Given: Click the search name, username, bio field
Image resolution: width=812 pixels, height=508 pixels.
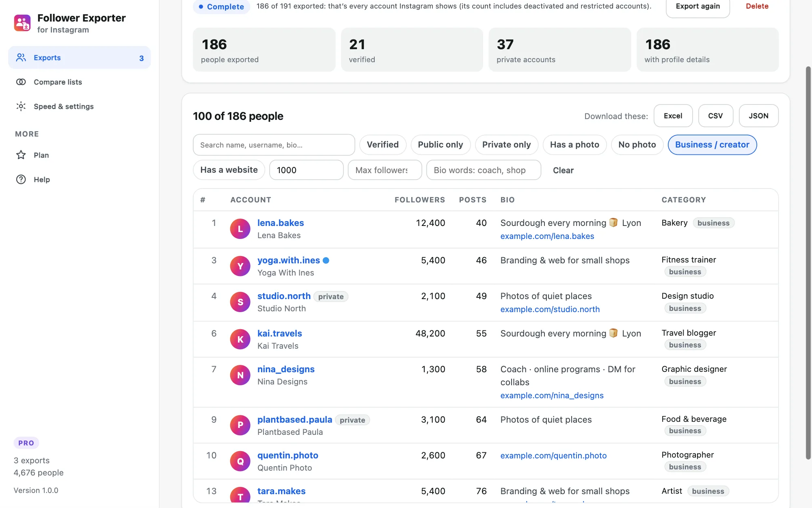Looking at the screenshot, I should click(x=274, y=145).
